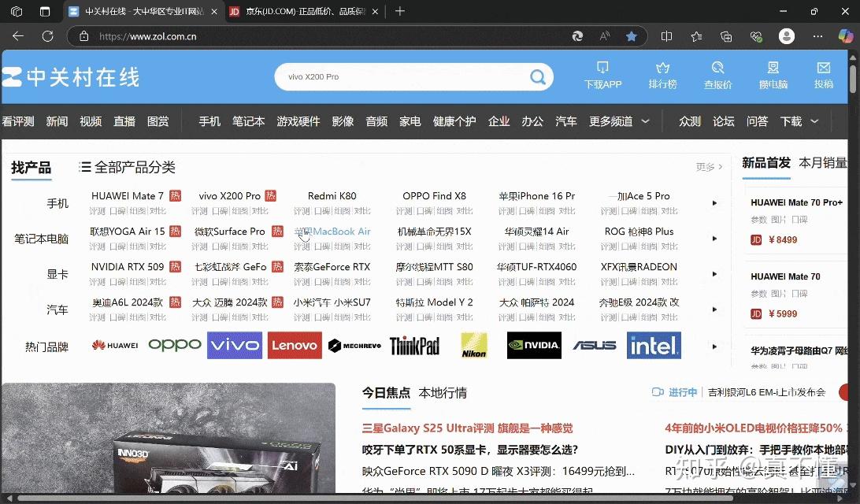
Task: Close the 中关村在线 browser tab
Action: [214, 12]
